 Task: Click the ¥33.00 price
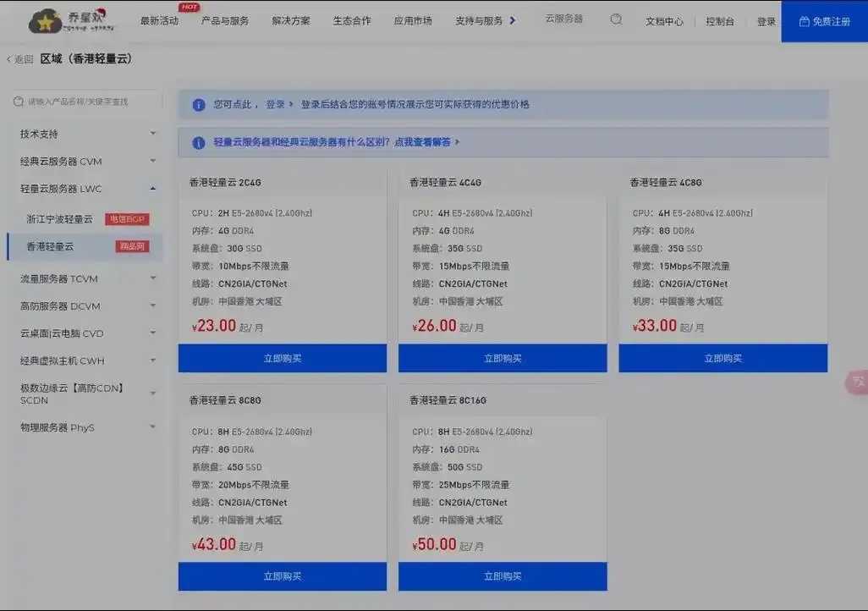click(655, 326)
